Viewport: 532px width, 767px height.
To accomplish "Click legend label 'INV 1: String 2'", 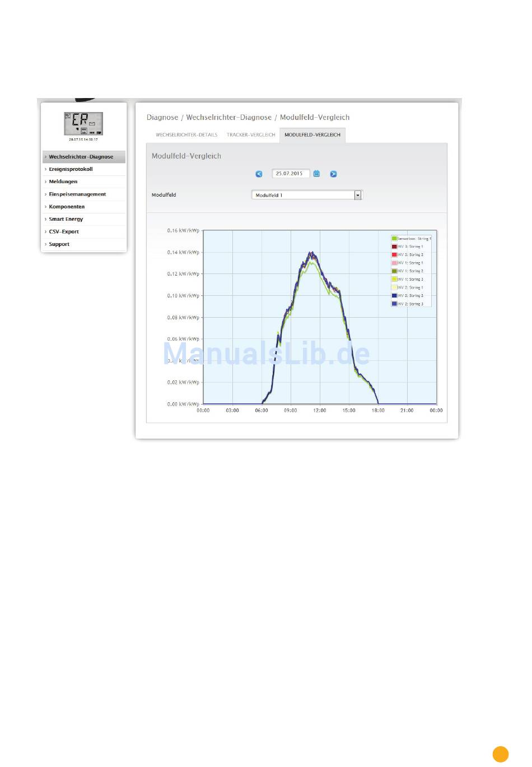I will click(x=410, y=271).
